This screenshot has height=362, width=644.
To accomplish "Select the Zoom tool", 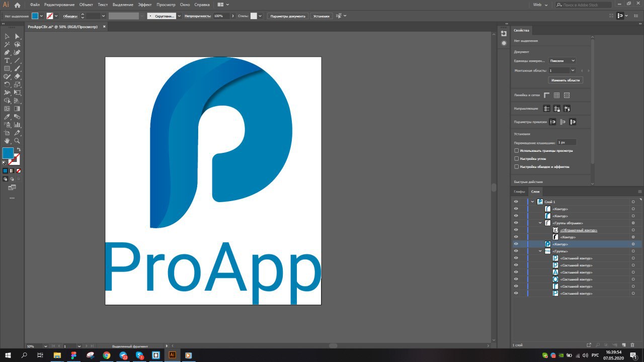I will click(17, 141).
